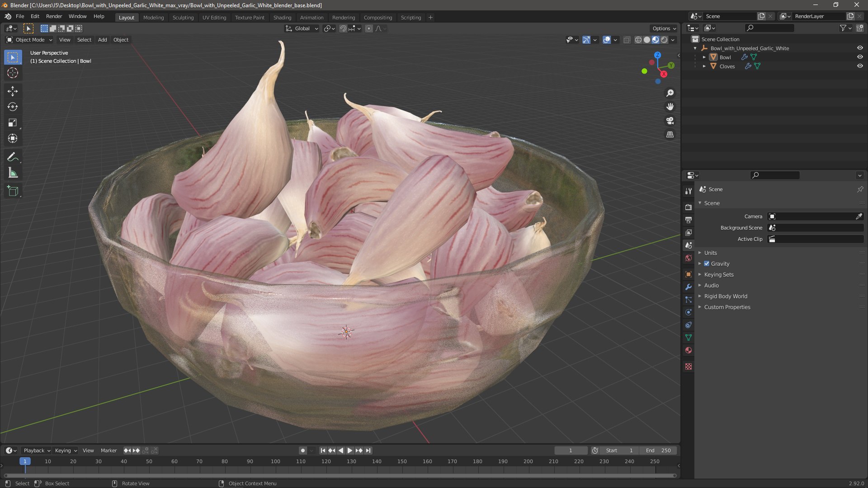The image size is (868, 488).
Task: Jump to end frame button
Action: tap(368, 450)
